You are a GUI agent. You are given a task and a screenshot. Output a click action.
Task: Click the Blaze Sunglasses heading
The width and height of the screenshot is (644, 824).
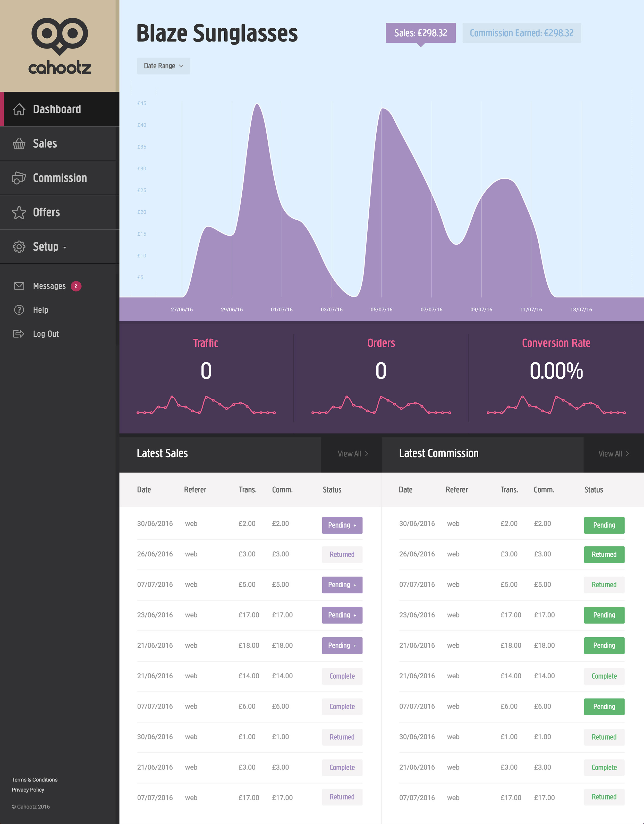[x=217, y=33]
